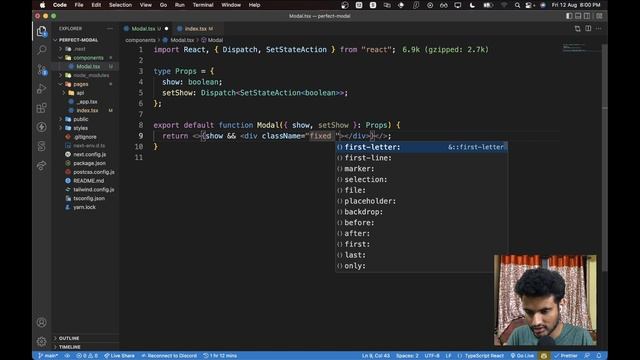
Task: Open index.tsx in the explorer tree
Action: point(87,111)
